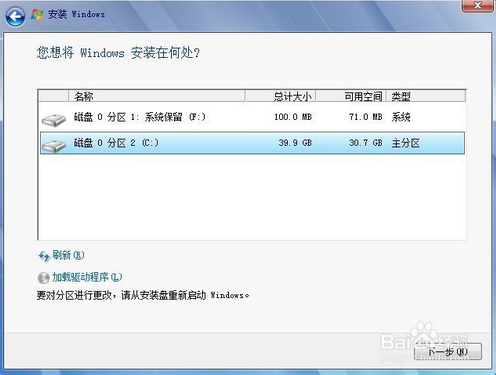Click the 30.7 GB free space cell

[x=366, y=143]
